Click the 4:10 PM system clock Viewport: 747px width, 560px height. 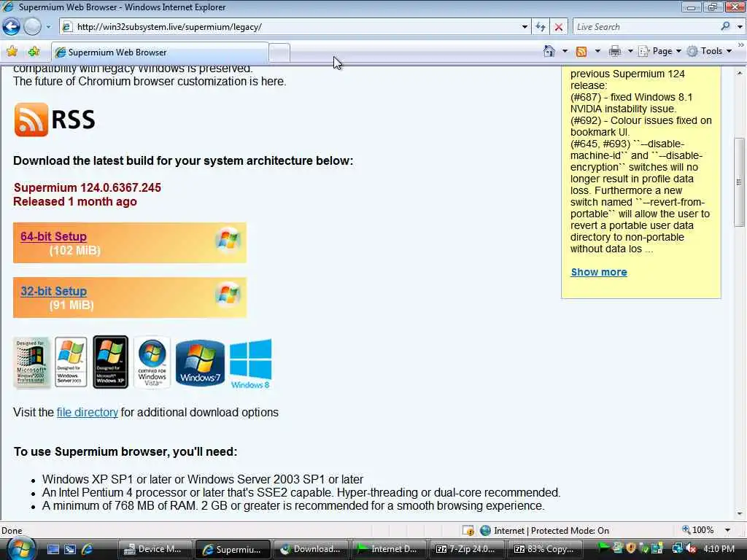point(719,548)
